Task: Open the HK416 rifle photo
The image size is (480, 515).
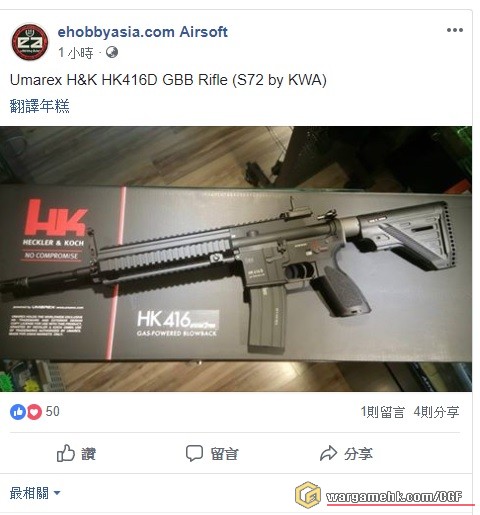Action: 236,259
